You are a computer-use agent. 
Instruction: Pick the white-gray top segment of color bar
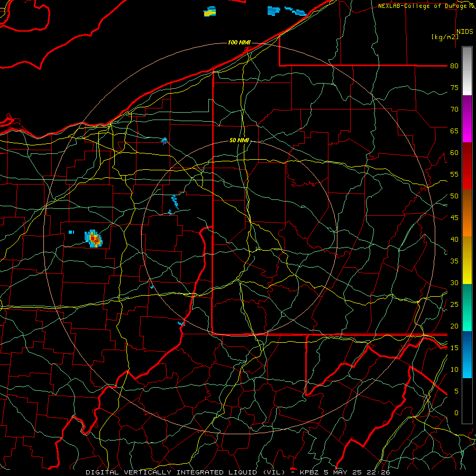coord(467,71)
